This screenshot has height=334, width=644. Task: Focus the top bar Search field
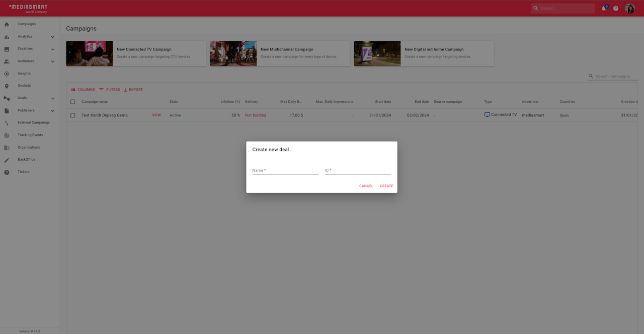coord(562,9)
